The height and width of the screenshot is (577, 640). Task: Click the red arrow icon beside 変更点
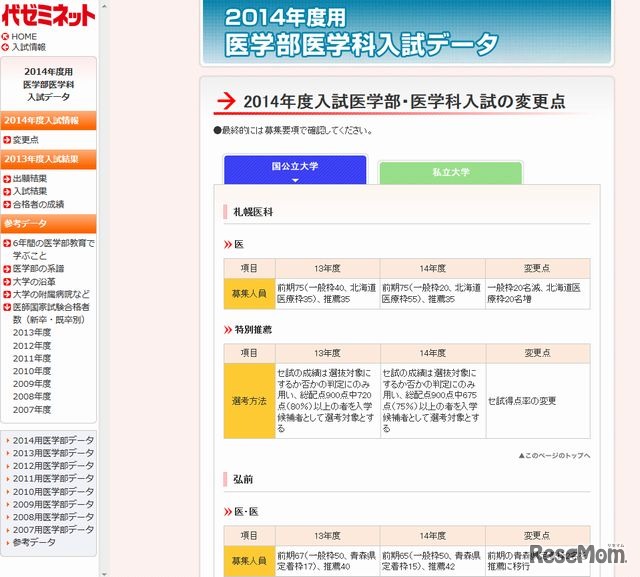coord(7,140)
